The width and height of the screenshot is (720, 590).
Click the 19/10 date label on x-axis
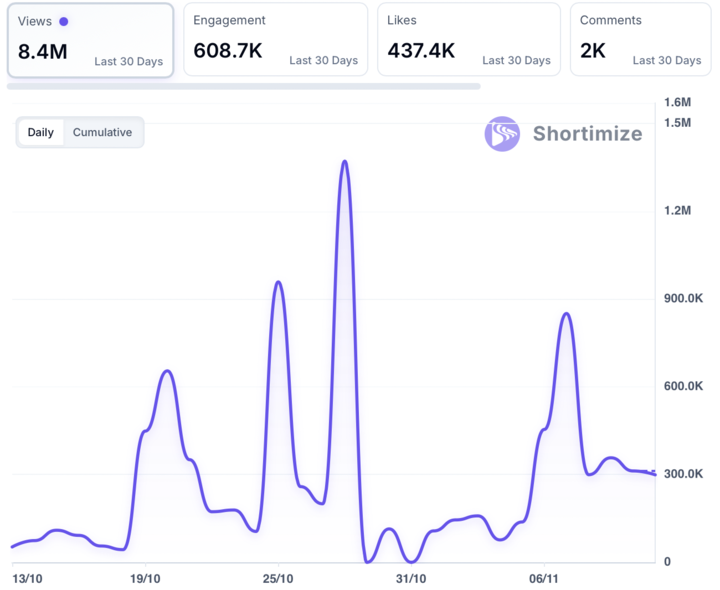pyautogui.click(x=145, y=578)
